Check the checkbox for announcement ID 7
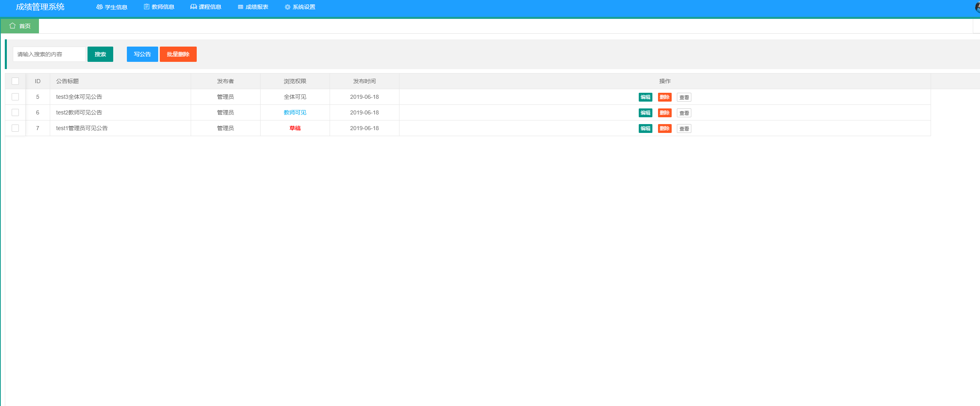 (x=15, y=128)
